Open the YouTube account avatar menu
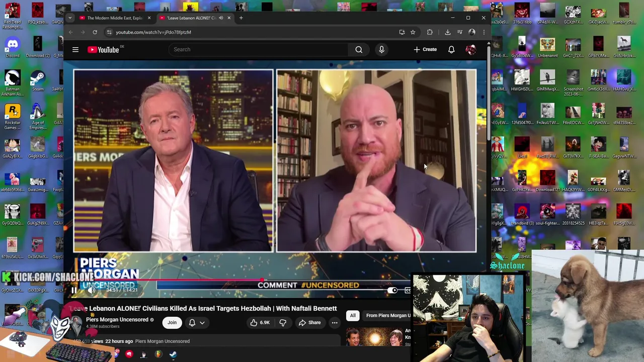Screen dimensions: 644x362 [x=471, y=49]
